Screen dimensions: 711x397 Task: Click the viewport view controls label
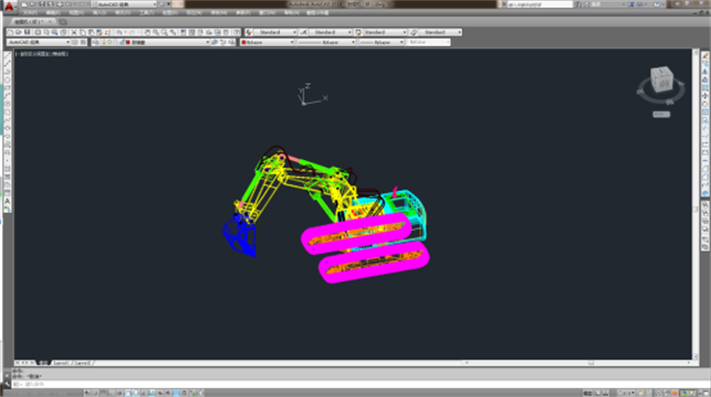pyautogui.click(x=42, y=54)
